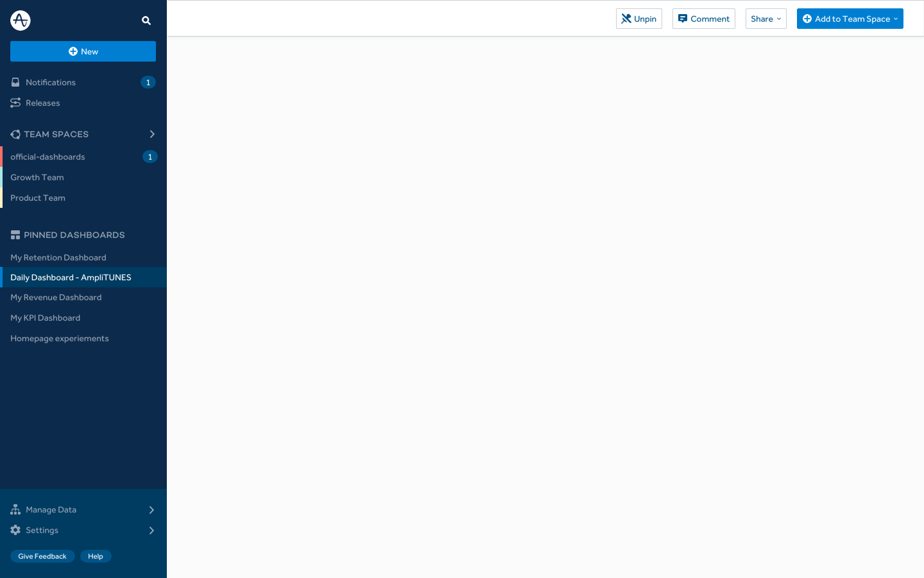Open Manage Data via its sidebar icon
924x578 pixels.
pos(15,509)
